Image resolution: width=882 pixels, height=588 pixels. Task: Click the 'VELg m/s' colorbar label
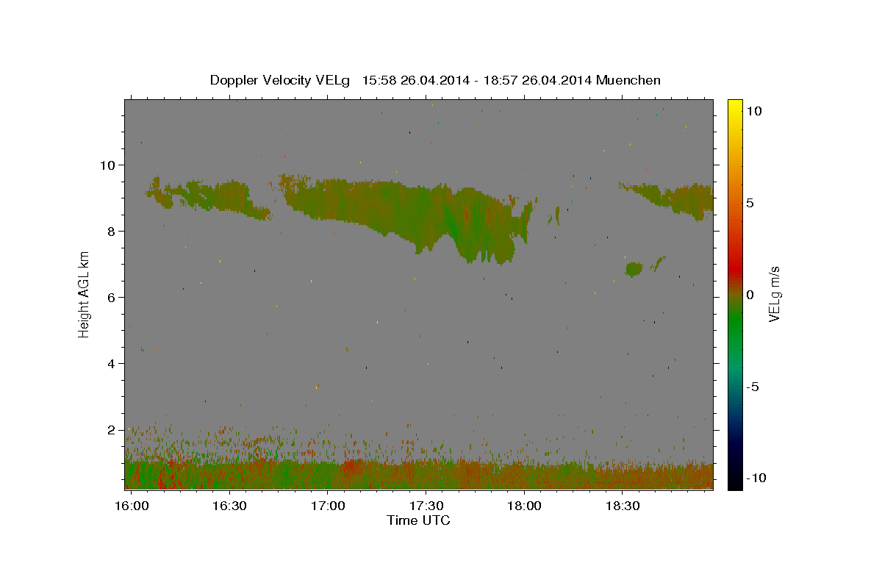click(774, 295)
